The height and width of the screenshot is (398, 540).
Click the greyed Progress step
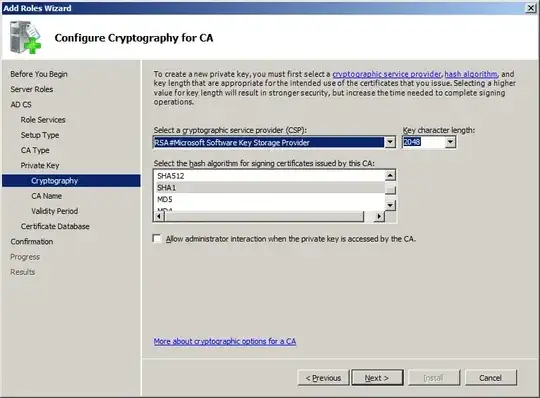coord(25,257)
